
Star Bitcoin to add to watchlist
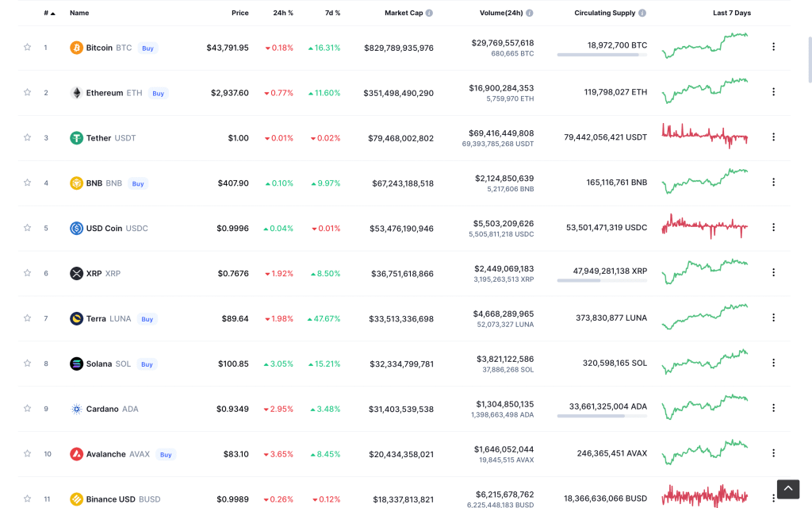click(x=27, y=48)
